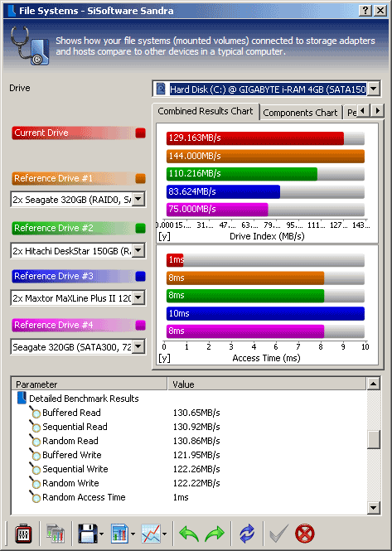Switch to the Components Chart tab
The width and height of the screenshot is (392, 551).
[300, 113]
